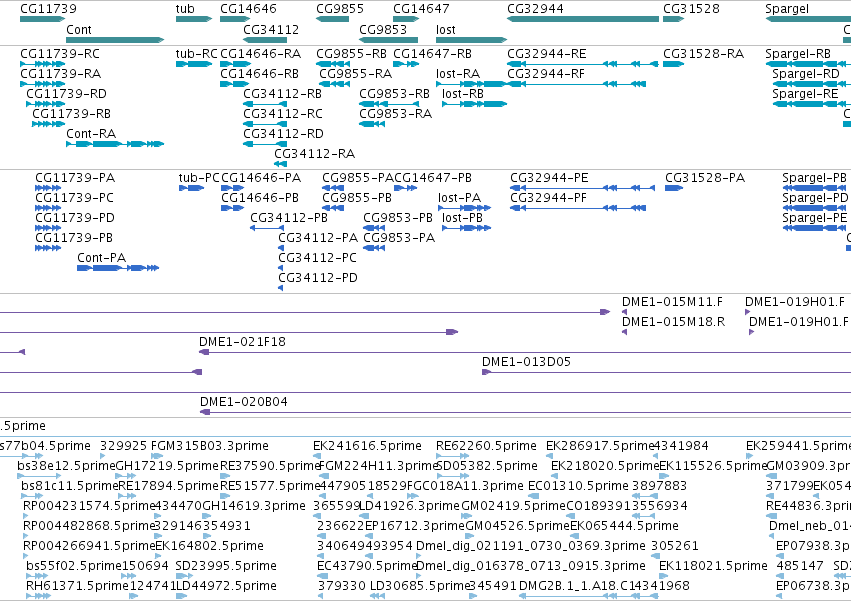
Task: Select protein lost-PA label
Action: click(460, 198)
